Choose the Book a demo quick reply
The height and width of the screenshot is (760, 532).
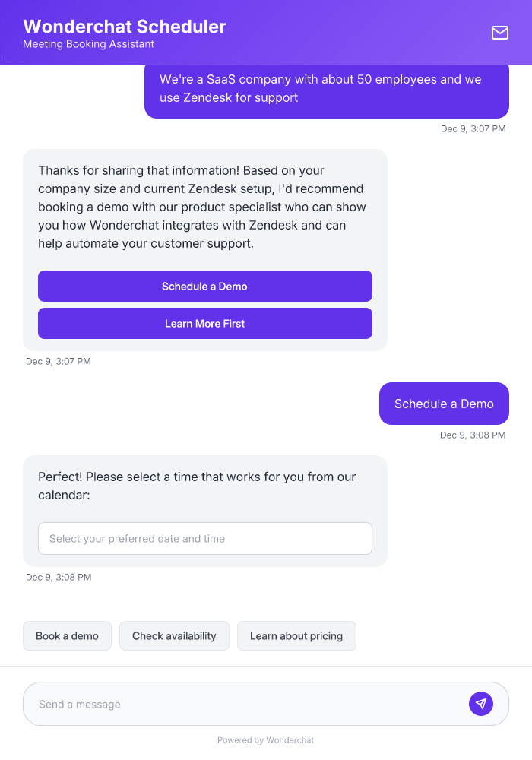click(x=67, y=635)
